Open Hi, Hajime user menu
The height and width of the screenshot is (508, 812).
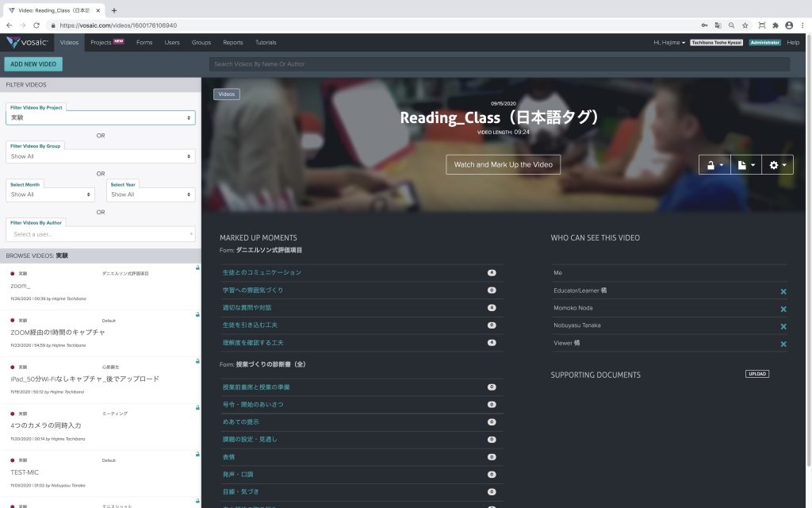pos(669,43)
